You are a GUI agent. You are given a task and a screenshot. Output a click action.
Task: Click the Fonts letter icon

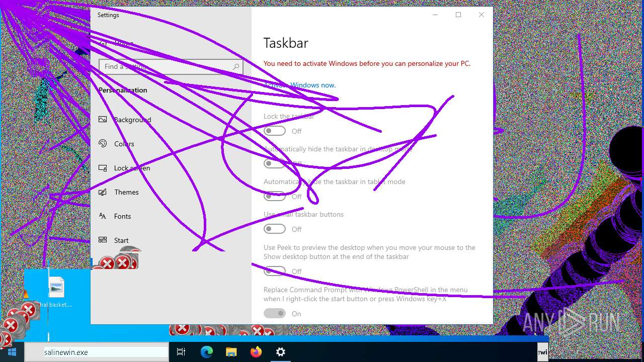[103, 216]
